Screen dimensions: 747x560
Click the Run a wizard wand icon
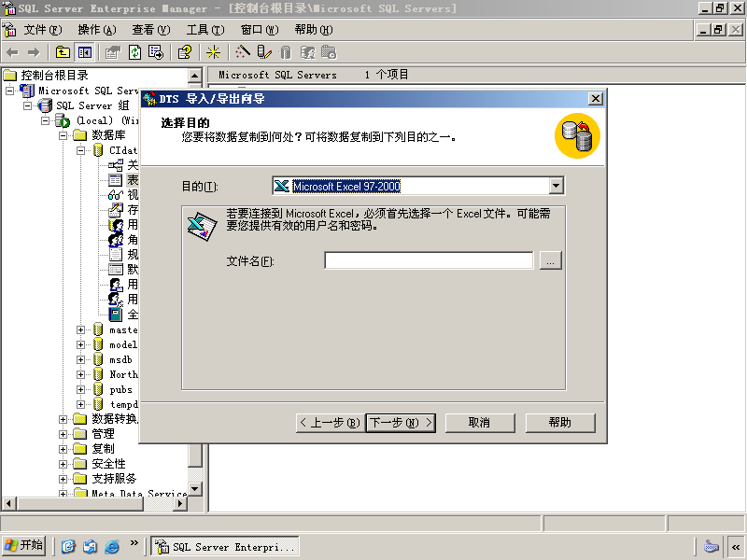(x=243, y=52)
